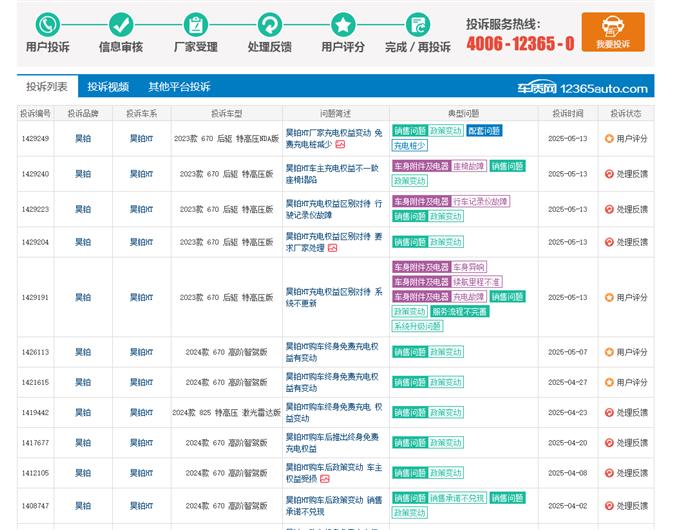
Task: Click the 用户评分 status icon for complaint 1426113
Action: pyautogui.click(x=609, y=352)
